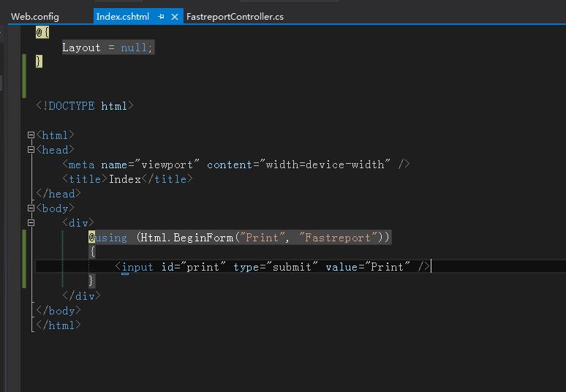Click the DOCTYPE html declaration

point(85,106)
